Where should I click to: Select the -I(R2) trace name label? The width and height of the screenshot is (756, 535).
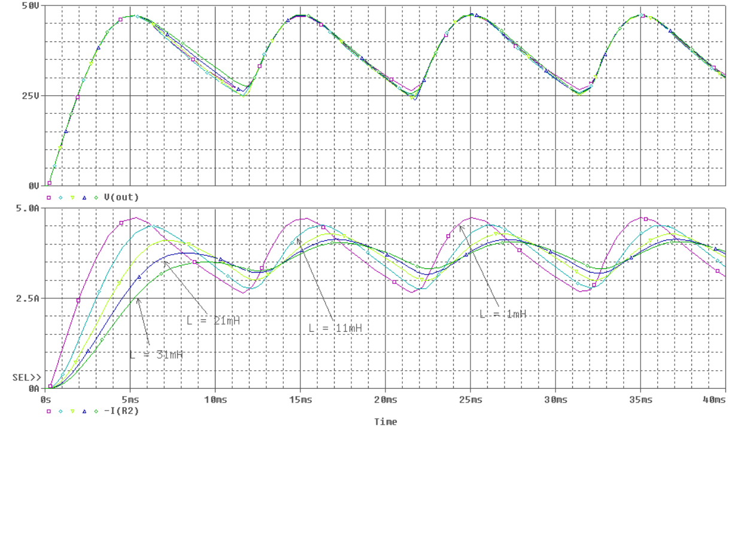click(x=122, y=411)
